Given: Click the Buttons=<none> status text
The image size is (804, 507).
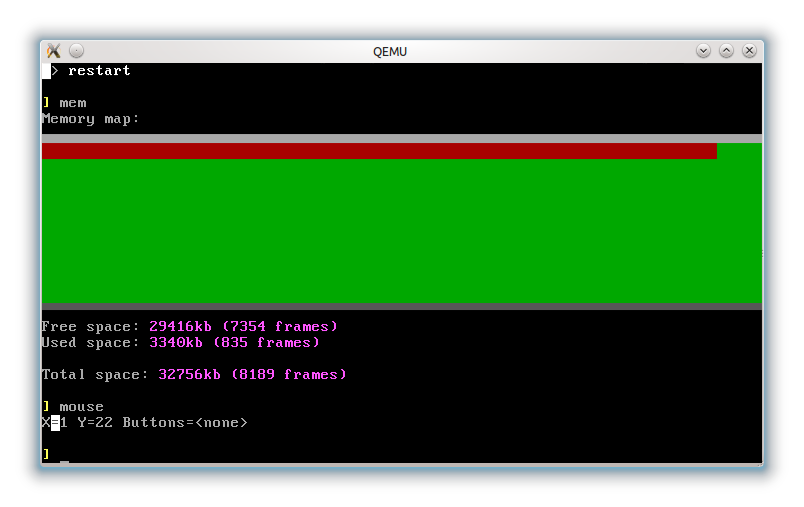Looking at the screenshot, I should 185,423.
